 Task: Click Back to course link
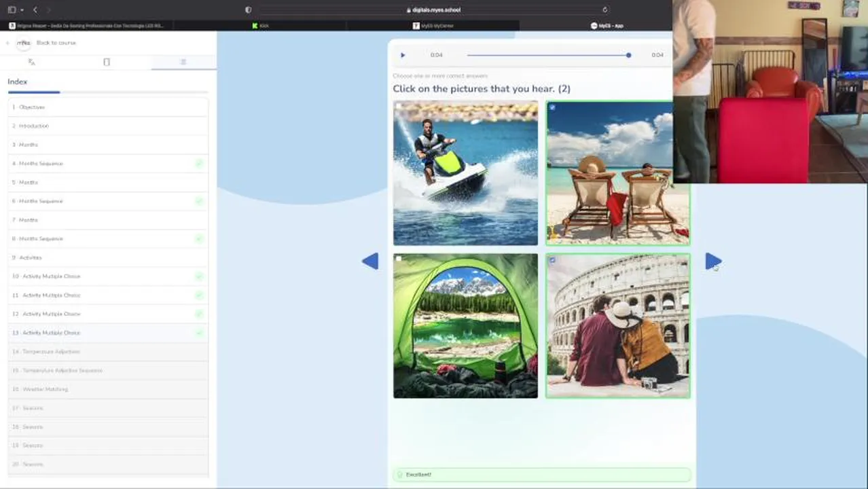click(56, 43)
